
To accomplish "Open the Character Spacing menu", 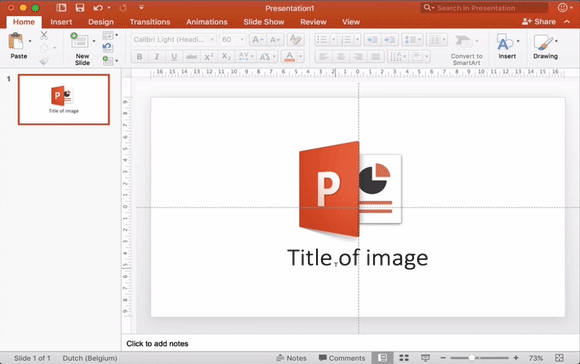I will point(246,57).
